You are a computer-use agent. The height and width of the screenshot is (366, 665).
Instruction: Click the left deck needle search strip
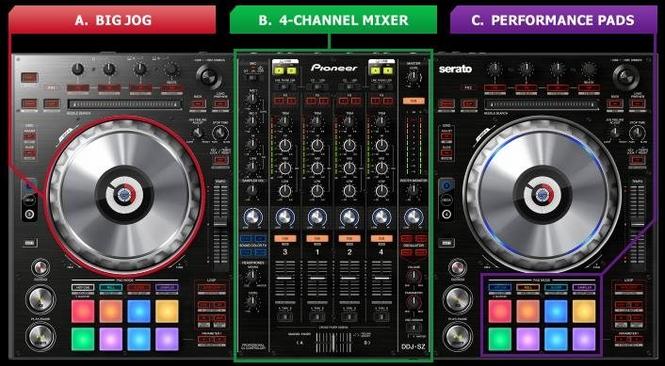click(124, 104)
